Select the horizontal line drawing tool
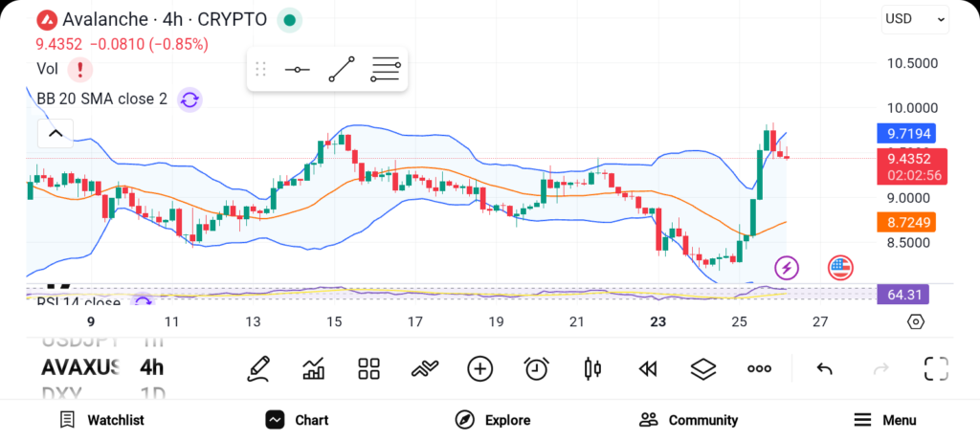This screenshot has width=980, height=441. tap(297, 70)
